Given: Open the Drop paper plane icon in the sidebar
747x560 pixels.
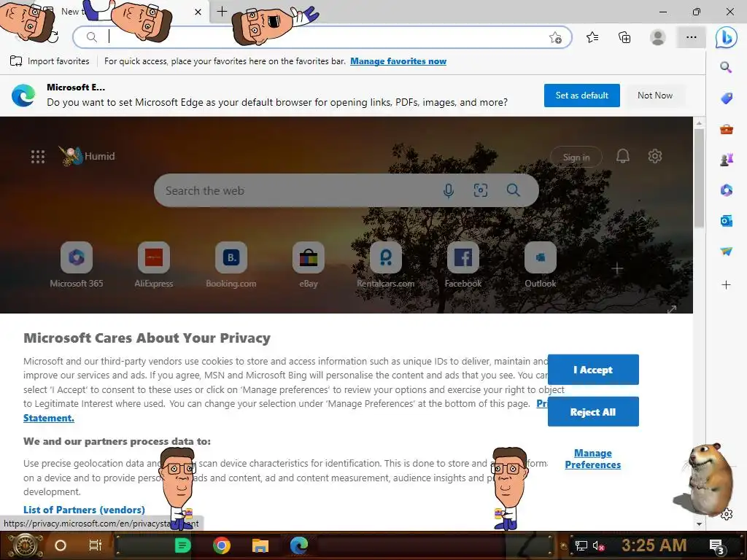Looking at the screenshot, I should point(726,252).
